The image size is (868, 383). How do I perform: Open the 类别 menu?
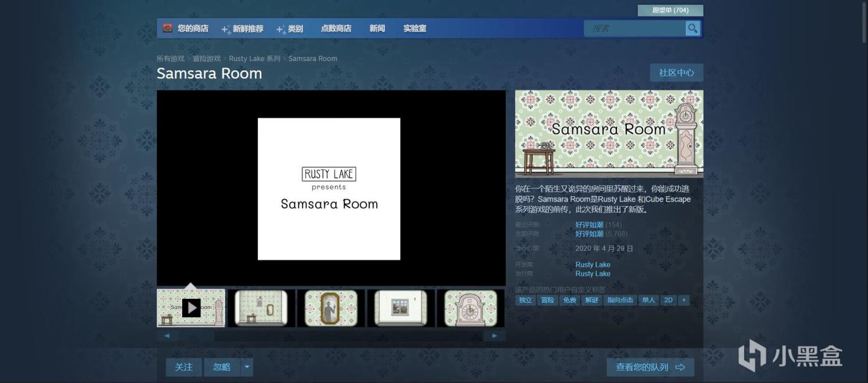(x=290, y=29)
